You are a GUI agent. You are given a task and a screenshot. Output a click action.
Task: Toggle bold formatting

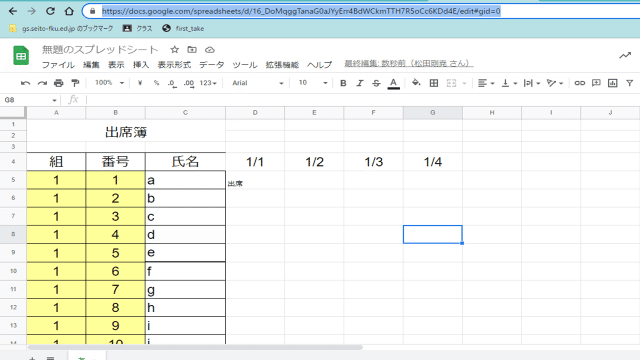coord(343,83)
